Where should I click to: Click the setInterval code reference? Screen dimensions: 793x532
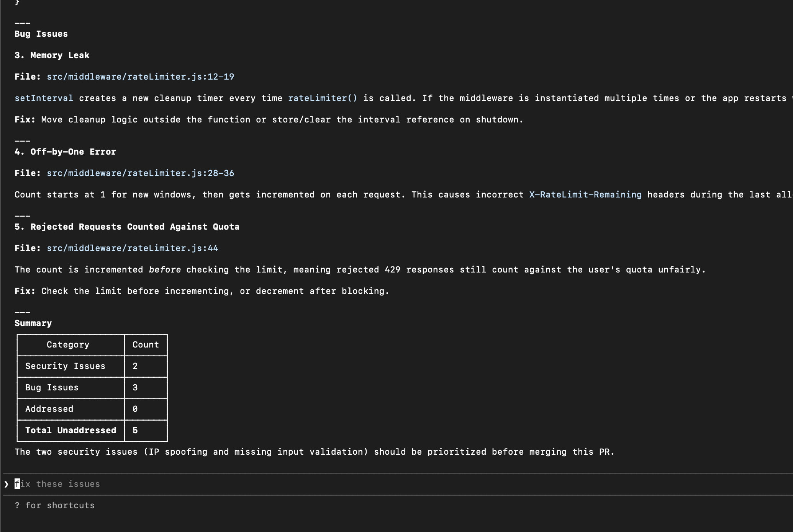click(44, 98)
